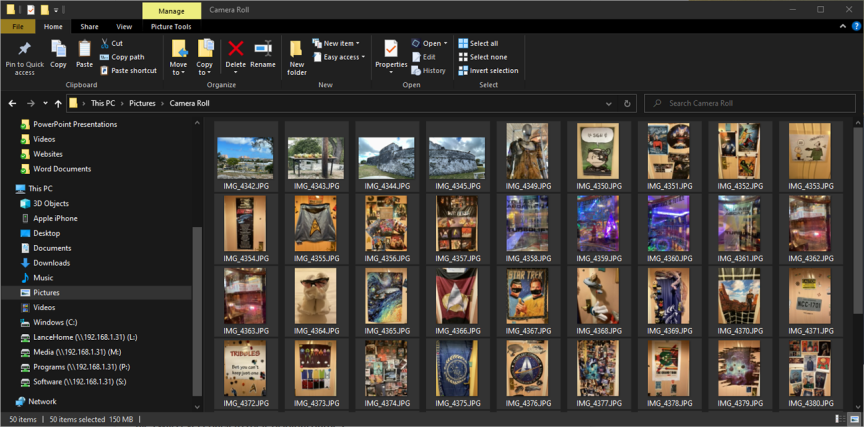Switch to details view in status bar
864x427 pixels.
842,419
